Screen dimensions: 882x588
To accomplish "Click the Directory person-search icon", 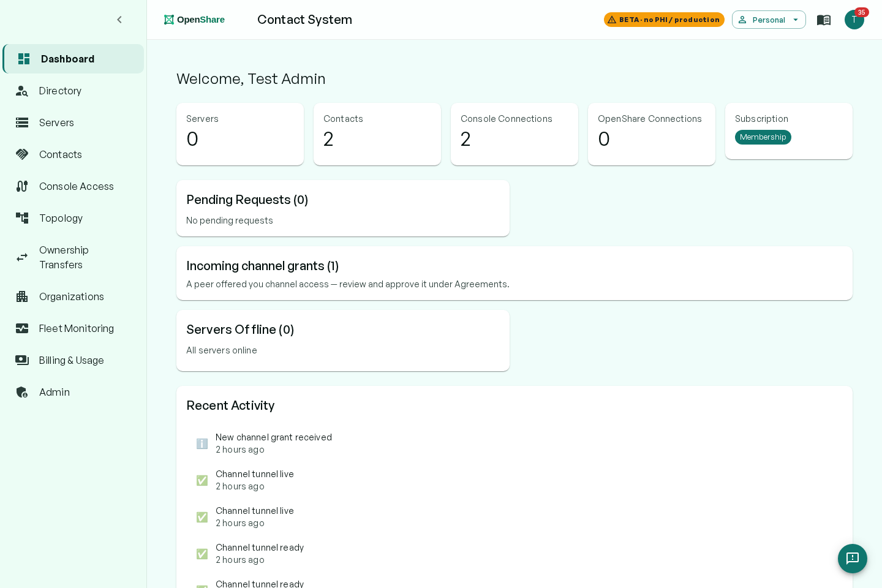I will pos(22,91).
